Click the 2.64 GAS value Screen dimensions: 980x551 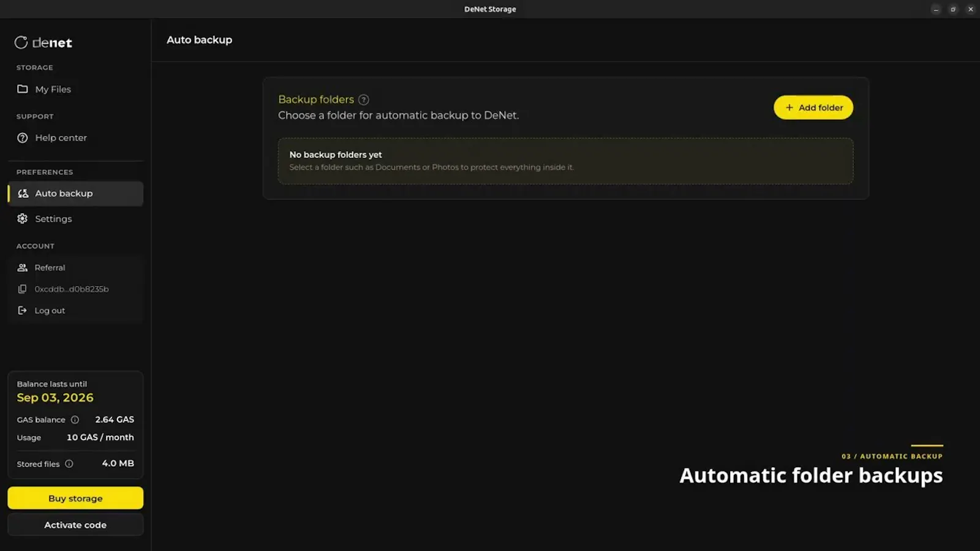click(x=115, y=419)
